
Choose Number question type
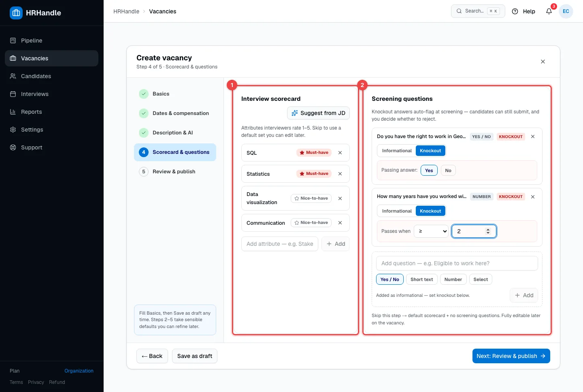click(x=453, y=279)
